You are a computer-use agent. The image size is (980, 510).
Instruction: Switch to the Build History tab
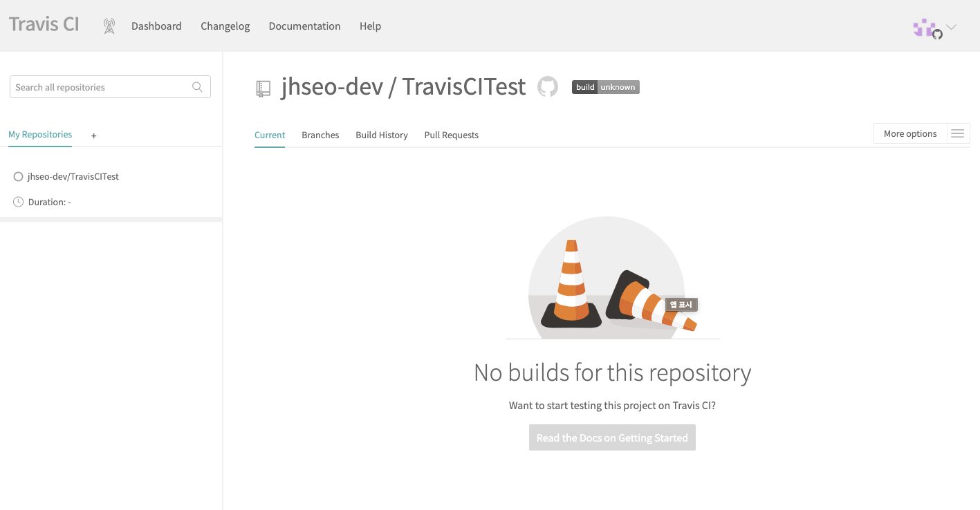click(x=382, y=135)
